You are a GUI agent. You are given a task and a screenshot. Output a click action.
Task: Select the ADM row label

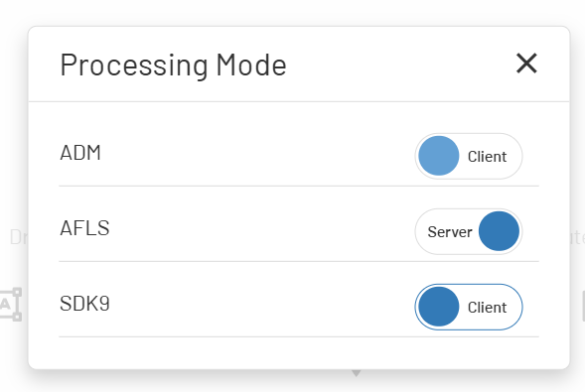[80, 153]
